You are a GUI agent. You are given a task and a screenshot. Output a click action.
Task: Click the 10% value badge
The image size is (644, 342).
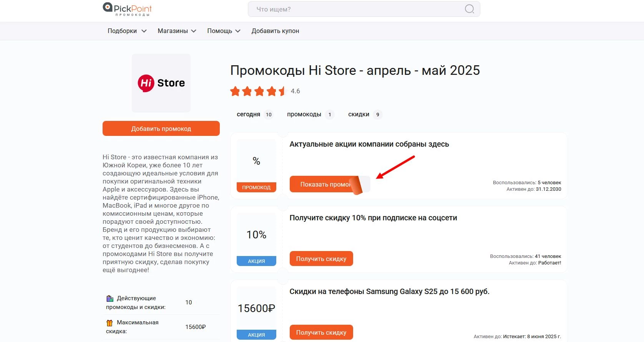tap(256, 235)
